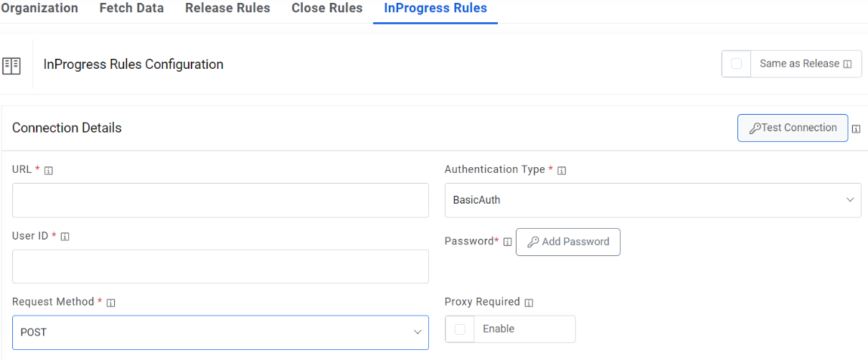This screenshot has height=360, width=868.
Task: Click the Test Connection button
Action: point(793,128)
